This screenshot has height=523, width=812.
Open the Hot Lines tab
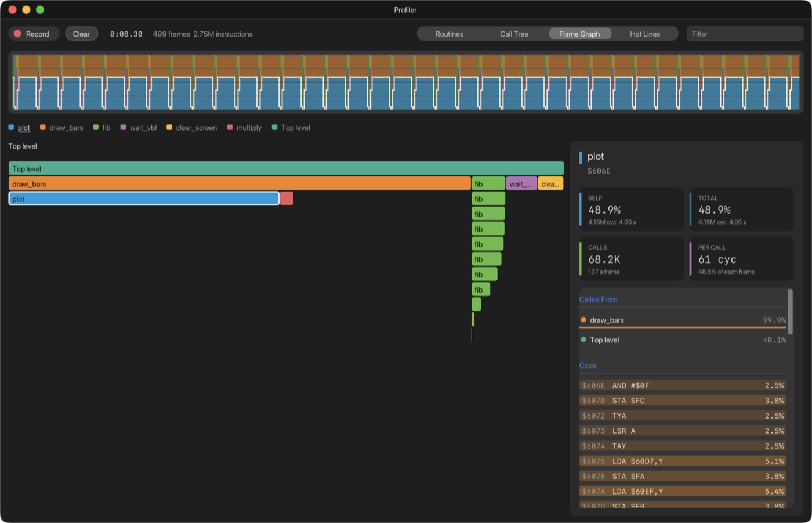645,34
